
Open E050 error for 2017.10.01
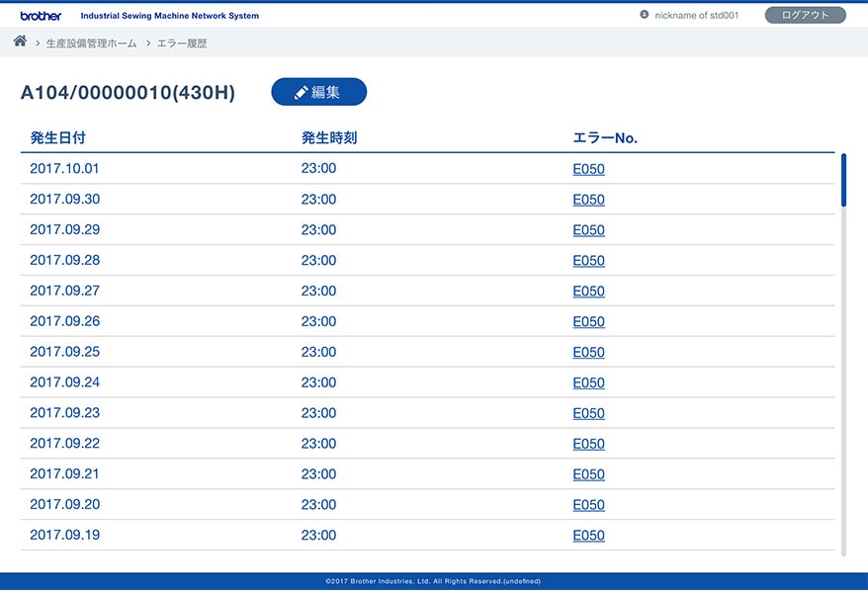[588, 169]
